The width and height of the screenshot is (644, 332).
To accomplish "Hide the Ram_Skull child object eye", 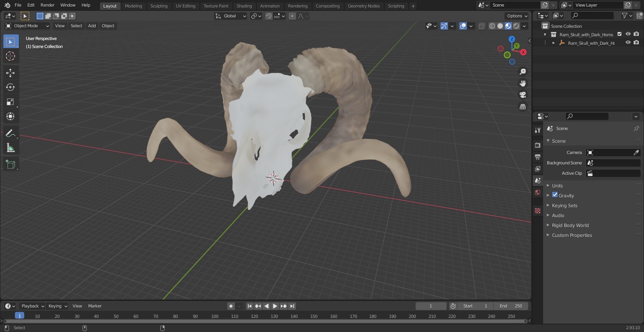I will click(628, 43).
